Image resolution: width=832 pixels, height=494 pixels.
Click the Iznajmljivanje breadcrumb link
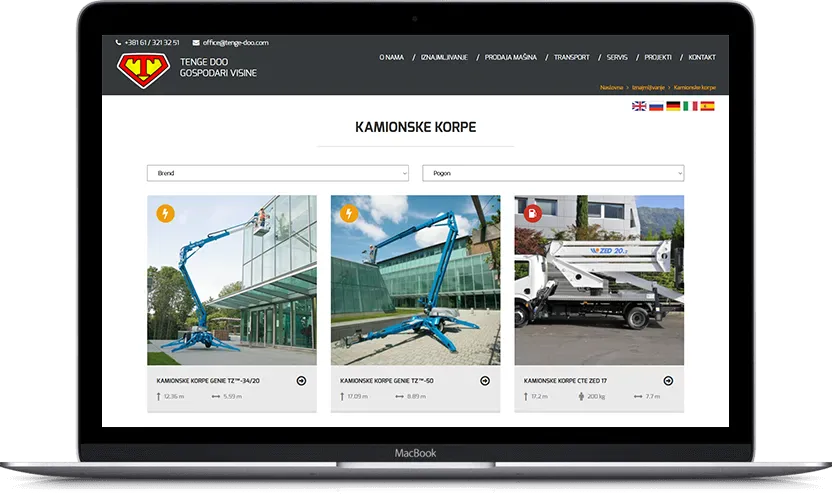coord(648,88)
